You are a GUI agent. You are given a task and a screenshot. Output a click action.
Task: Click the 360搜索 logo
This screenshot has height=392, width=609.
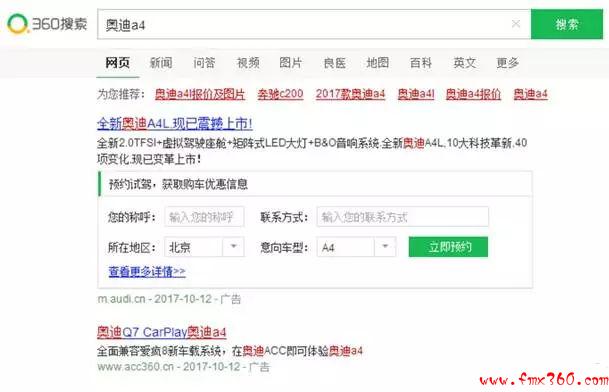pos(47,24)
